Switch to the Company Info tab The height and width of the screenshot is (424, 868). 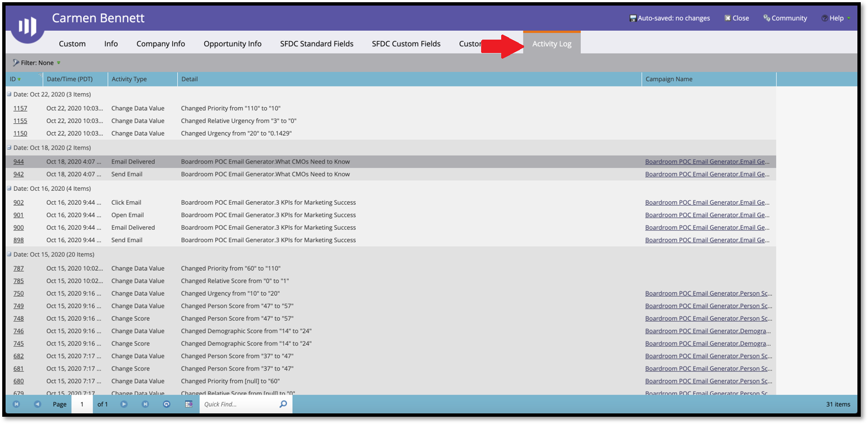161,44
